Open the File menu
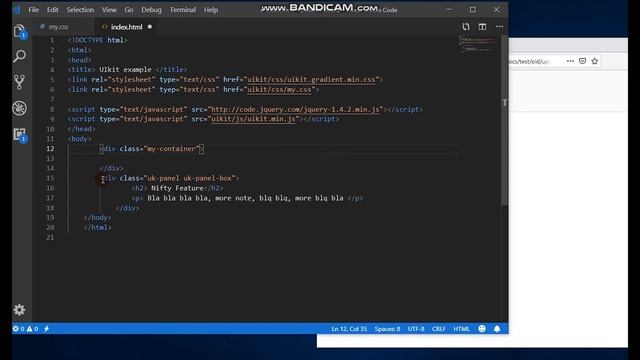This screenshot has width=640, height=360. [34, 10]
